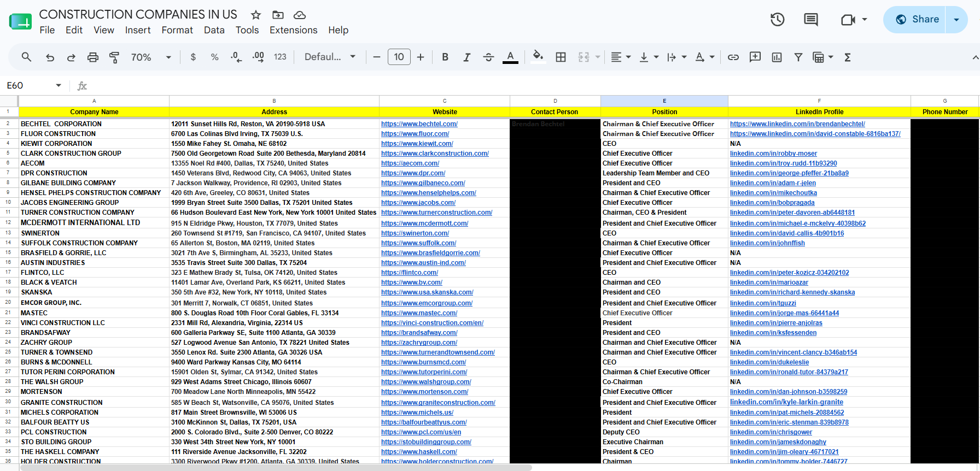
Task: Open version history clock icon
Action: (x=777, y=20)
